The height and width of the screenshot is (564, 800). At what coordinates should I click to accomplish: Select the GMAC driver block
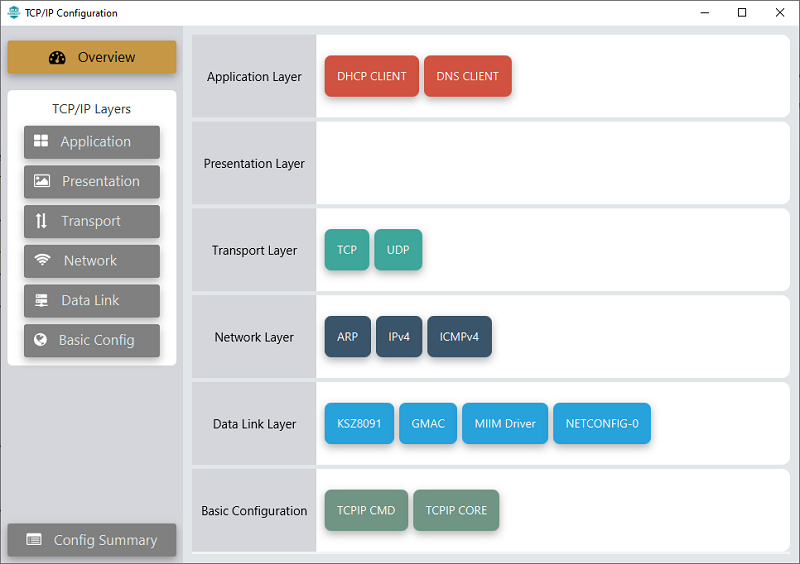pyautogui.click(x=428, y=424)
